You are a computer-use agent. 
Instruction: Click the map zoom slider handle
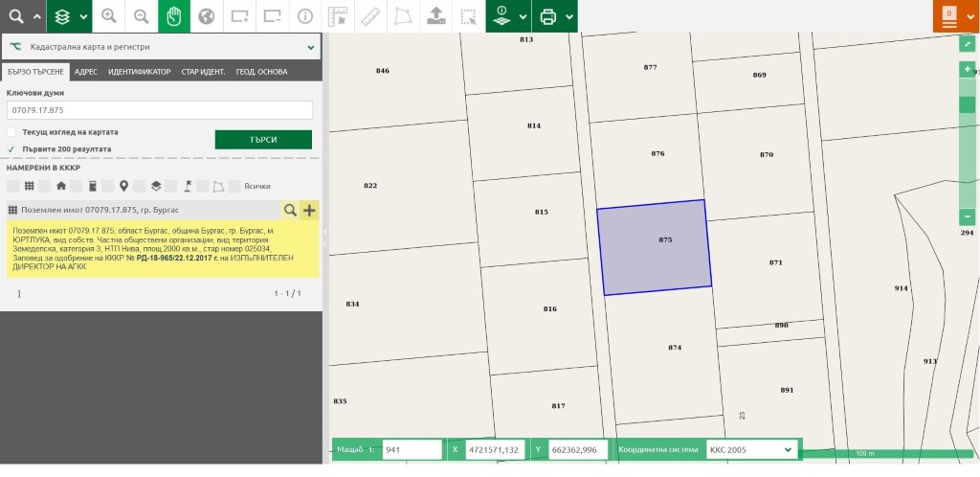[968, 104]
